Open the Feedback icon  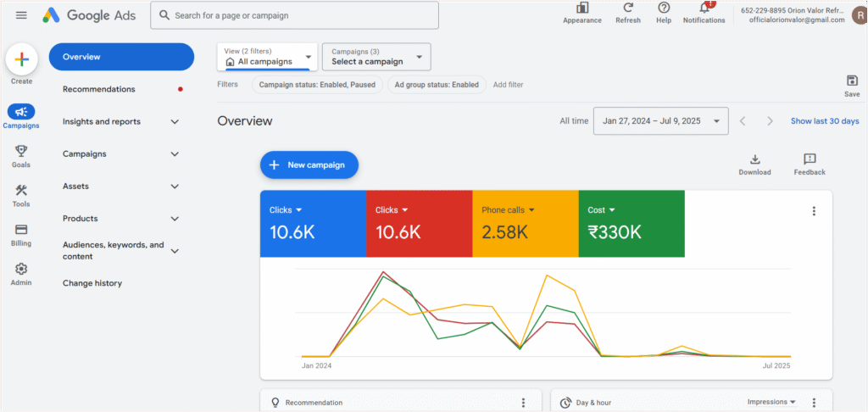coord(810,159)
